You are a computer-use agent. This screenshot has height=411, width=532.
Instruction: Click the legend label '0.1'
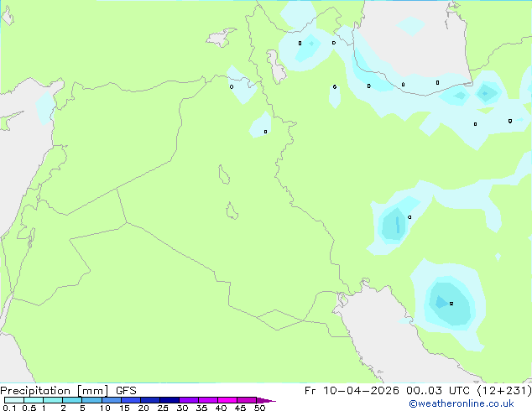click(9, 408)
